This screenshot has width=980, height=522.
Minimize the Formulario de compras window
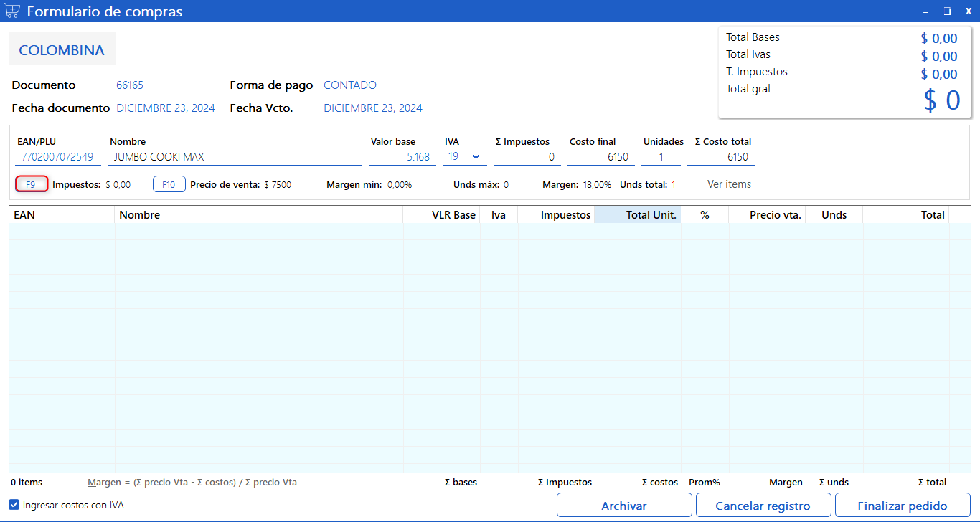coord(927,11)
